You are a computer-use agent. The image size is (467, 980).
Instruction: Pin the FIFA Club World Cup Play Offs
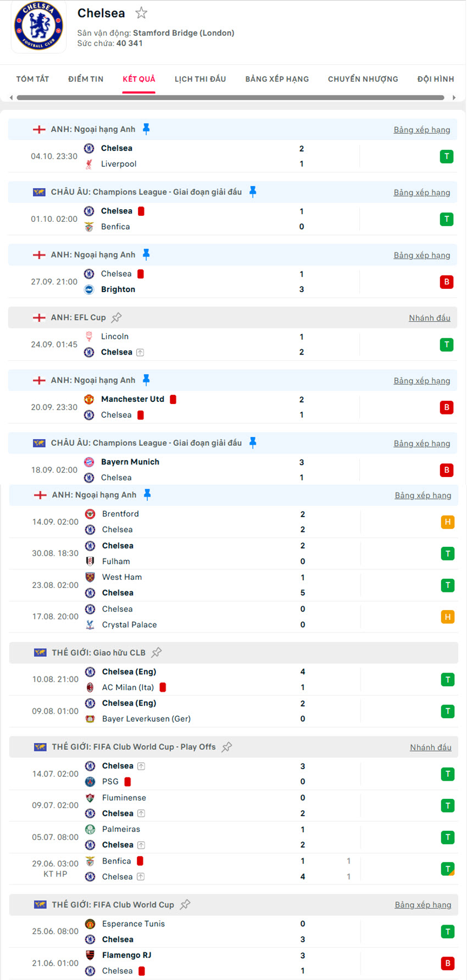227,747
